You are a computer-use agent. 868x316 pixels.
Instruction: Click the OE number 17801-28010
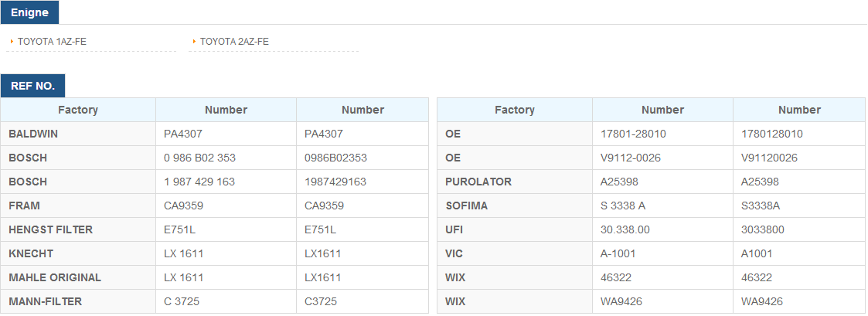click(633, 134)
